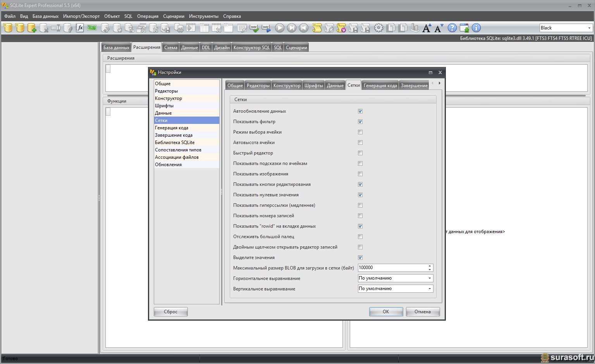Switch to the 'Шрифты' settings tab
The height and width of the screenshot is (364, 595).
coord(313,86)
